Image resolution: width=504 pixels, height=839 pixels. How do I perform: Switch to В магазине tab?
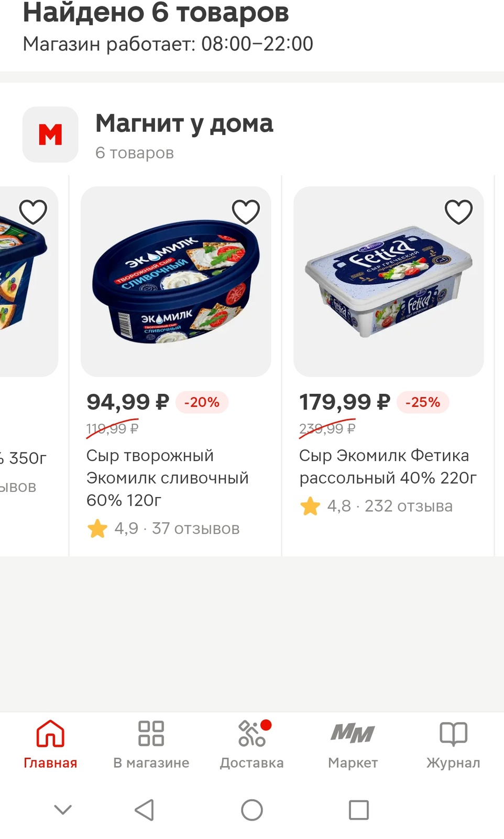[151, 744]
